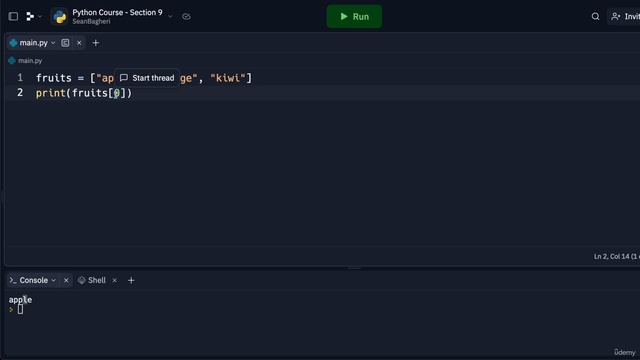This screenshot has width=640, height=360.
Task: Expand the main.py tab dropdown arrow
Action: (53, 43)
